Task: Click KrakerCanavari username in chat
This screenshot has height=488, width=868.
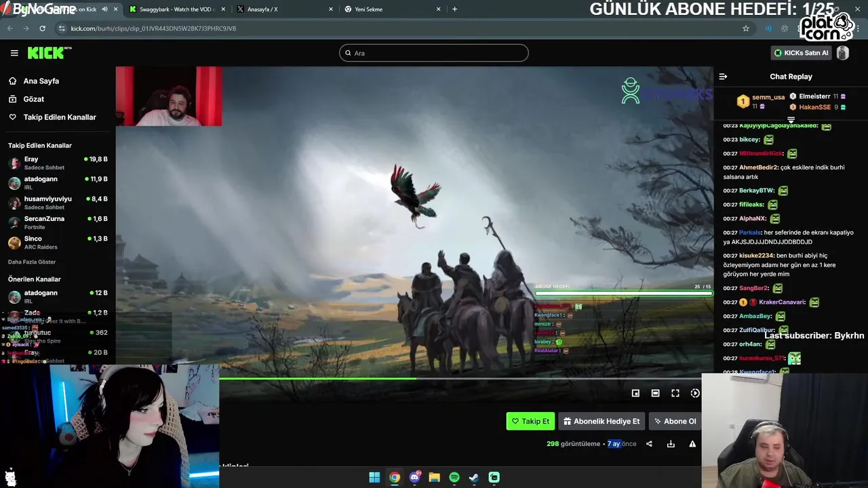Action: (x=782, y=302)
